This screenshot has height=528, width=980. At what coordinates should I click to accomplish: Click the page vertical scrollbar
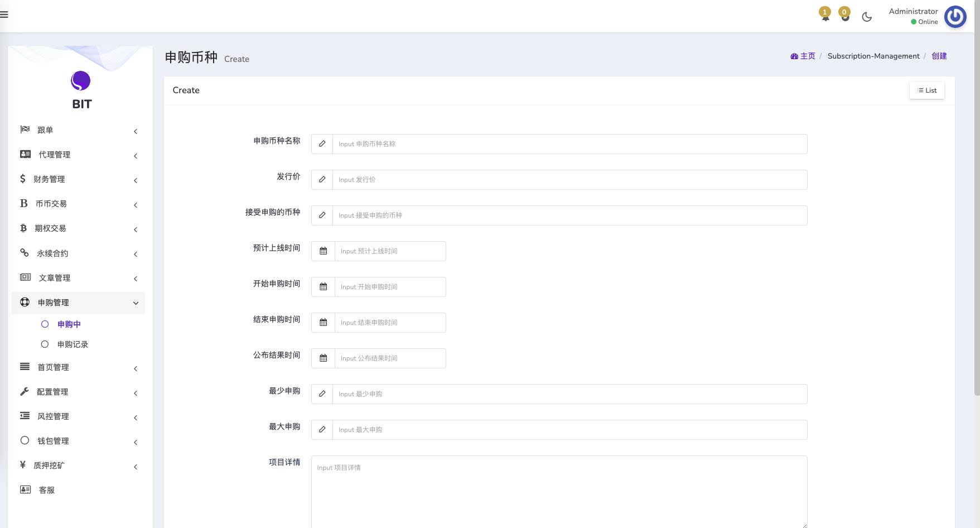click(977, 223)
